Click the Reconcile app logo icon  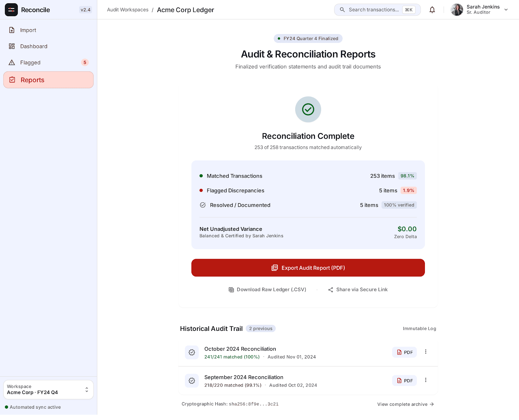click(x=11, y=10)
